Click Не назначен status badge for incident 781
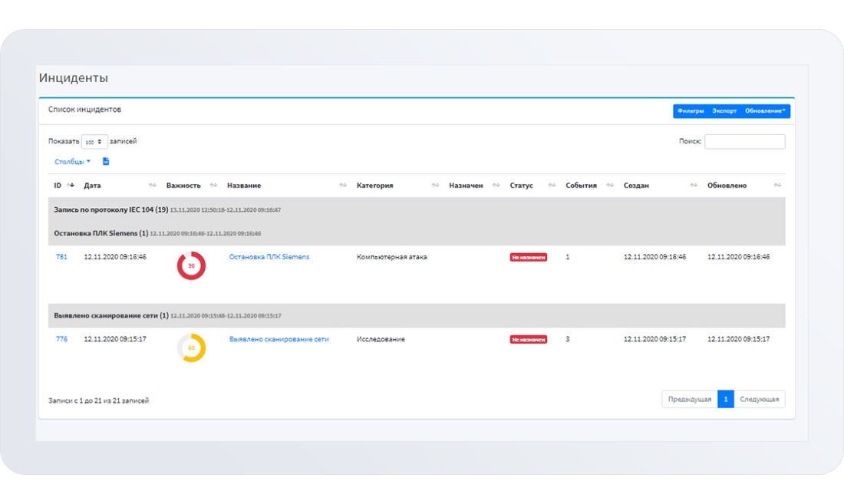The height and width of the screenshot is (504, 844). click(x=528, y=258)
